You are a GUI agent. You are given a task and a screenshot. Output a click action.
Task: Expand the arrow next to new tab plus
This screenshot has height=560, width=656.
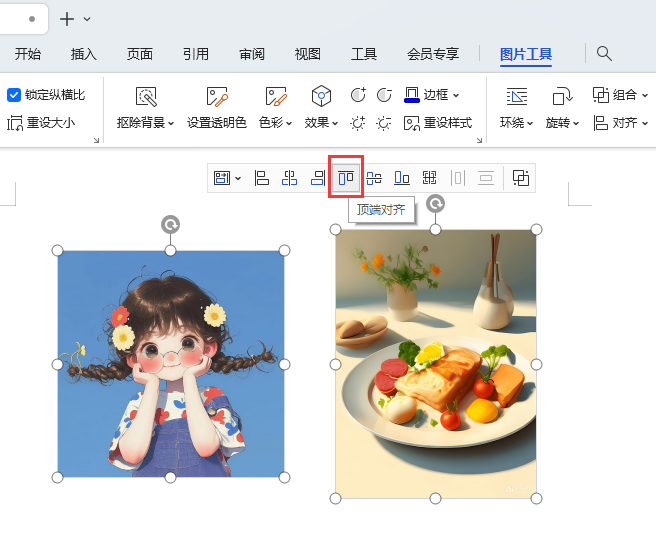(87, 19)
